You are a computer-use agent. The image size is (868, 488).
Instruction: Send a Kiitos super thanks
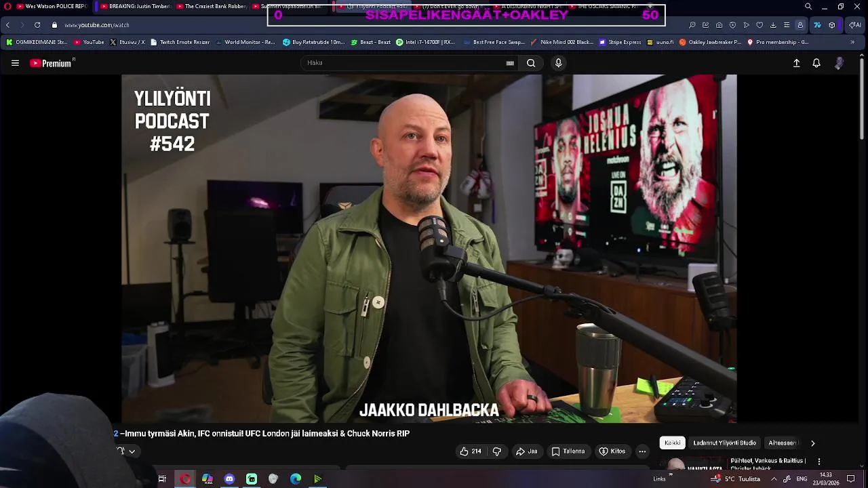pyautogui.click(x=612, y=451)
